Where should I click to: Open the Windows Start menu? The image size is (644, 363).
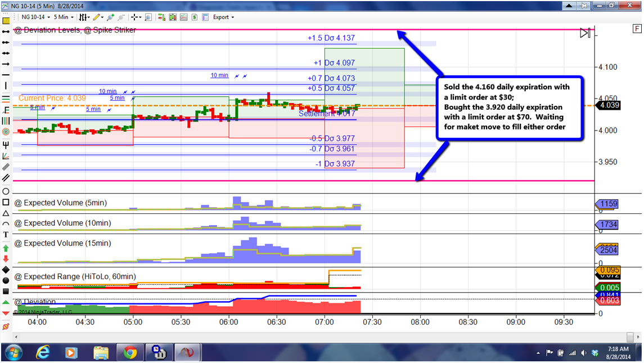coord(13,353)
